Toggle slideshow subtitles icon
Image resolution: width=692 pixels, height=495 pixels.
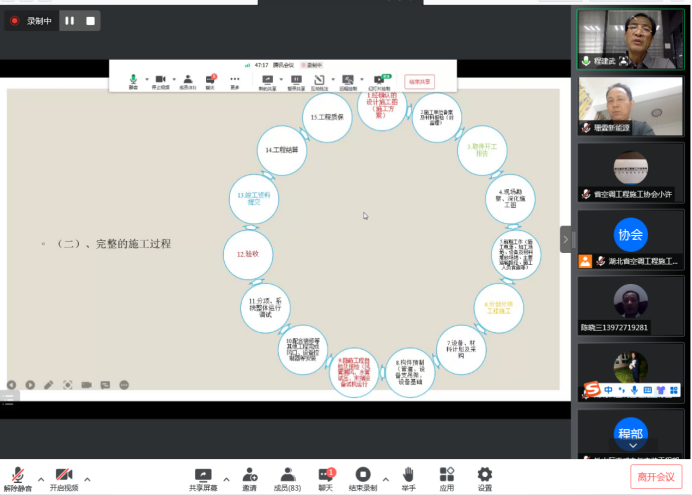105,385
